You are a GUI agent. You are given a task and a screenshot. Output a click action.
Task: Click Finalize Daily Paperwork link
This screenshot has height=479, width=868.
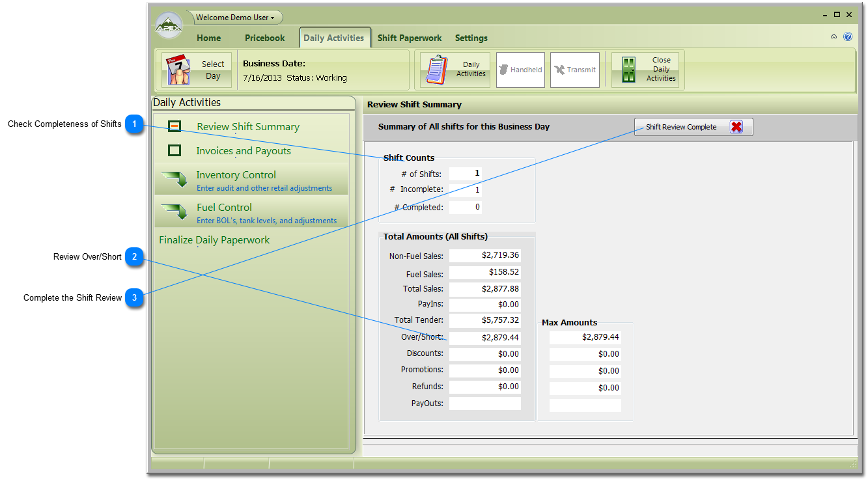pyautogui.click(x=214, y=240)
